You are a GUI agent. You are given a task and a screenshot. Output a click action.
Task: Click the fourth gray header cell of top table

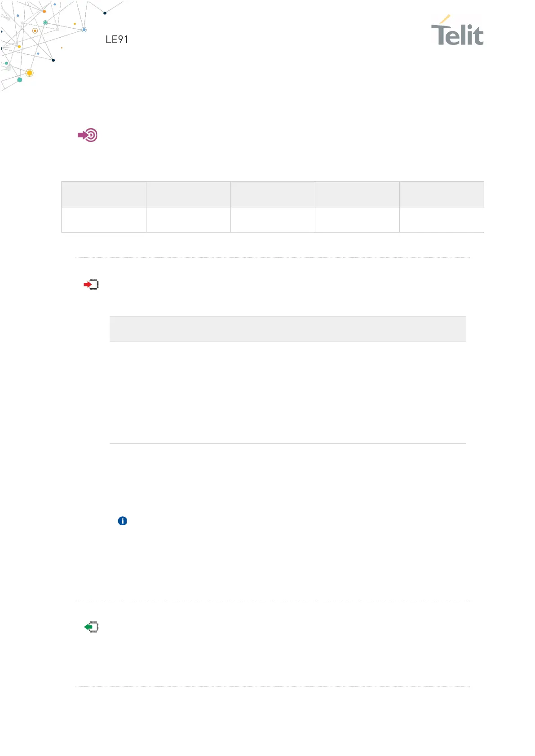(x=357, y=194)
